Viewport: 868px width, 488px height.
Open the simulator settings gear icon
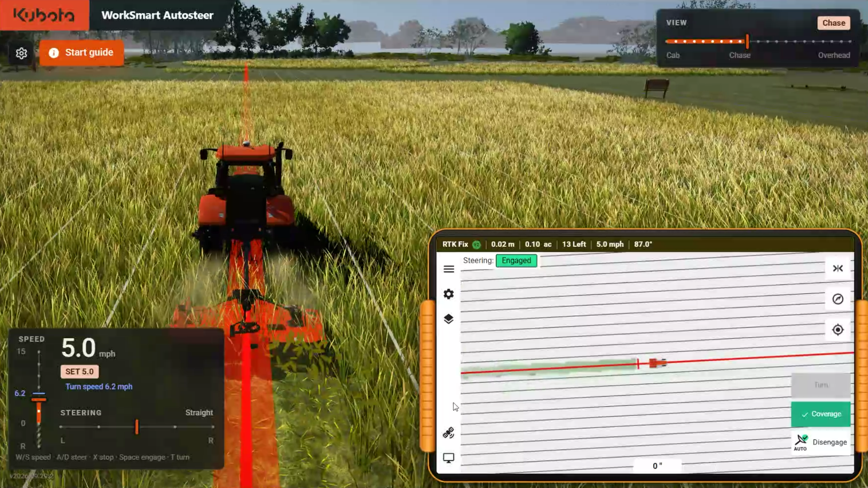[21, 53]
